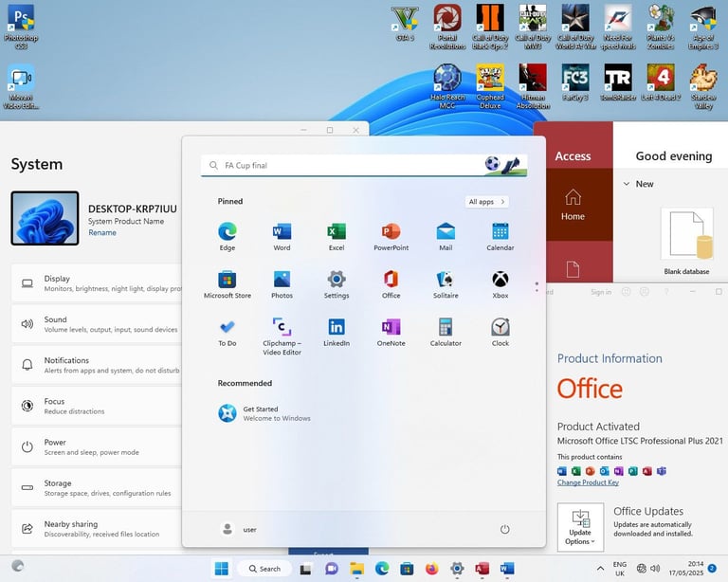Open Settings from pinned apps
Image resolution: width=728 pixels, height=582 pixels.
337,284
